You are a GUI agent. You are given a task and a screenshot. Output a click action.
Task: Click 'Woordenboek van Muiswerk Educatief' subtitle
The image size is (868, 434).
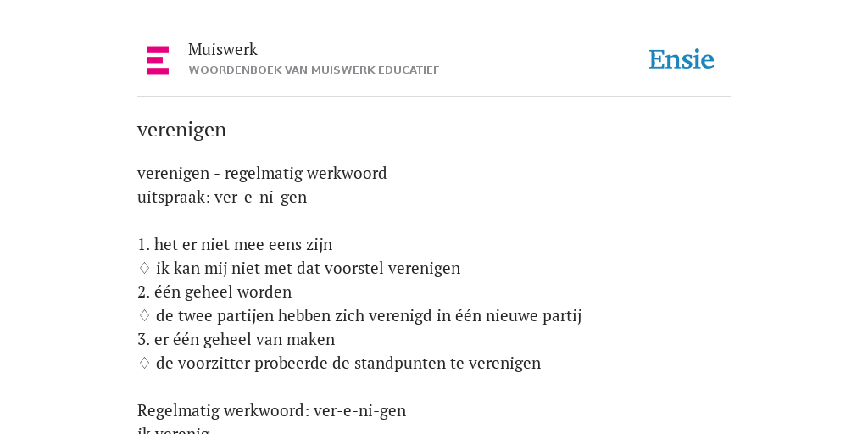point(314,70)
